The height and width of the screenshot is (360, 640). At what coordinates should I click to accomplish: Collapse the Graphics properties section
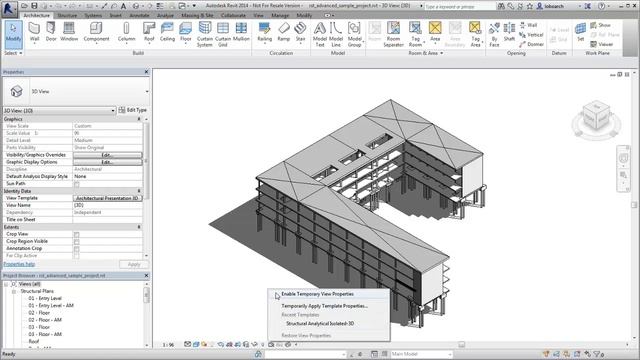point(139,119)
